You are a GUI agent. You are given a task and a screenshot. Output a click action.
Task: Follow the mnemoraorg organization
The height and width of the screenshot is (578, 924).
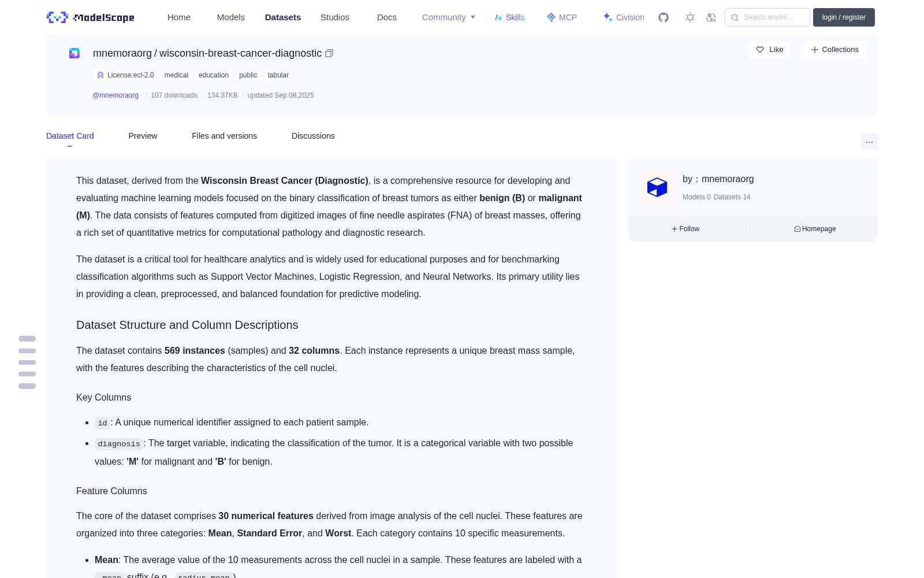(685, 229)
